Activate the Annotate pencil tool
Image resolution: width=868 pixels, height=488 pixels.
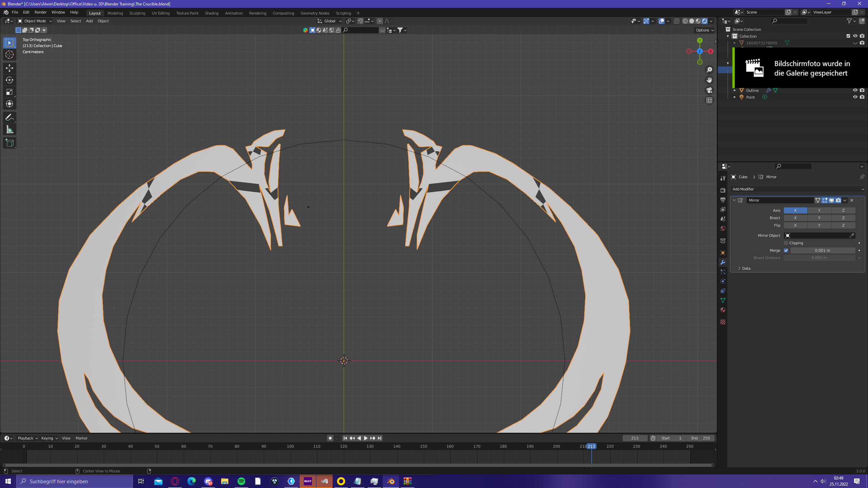click(x=9, y=118)
